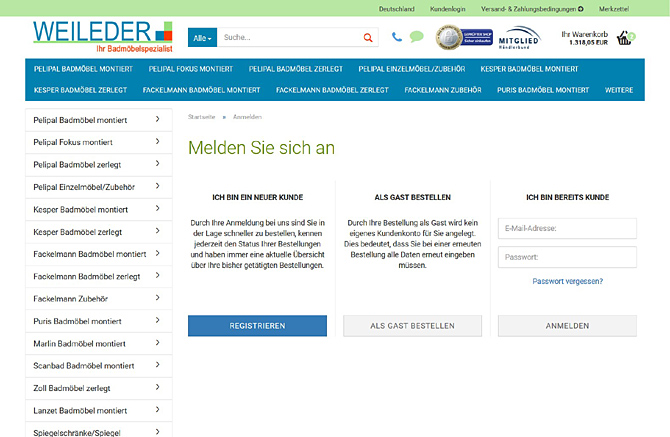The height and width of the screenshot is (437, 670).
Task: Expand Puris Badmöbel montiert sidebar chevron
Action: click(x=157, y=320)
